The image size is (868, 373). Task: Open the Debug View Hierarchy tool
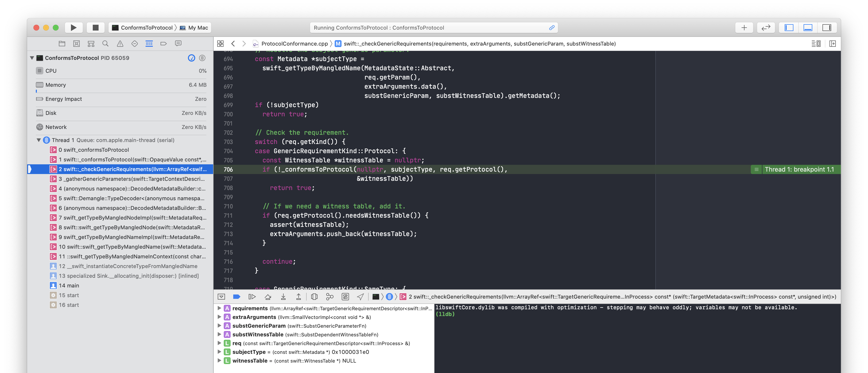click(x=314, y=297)
